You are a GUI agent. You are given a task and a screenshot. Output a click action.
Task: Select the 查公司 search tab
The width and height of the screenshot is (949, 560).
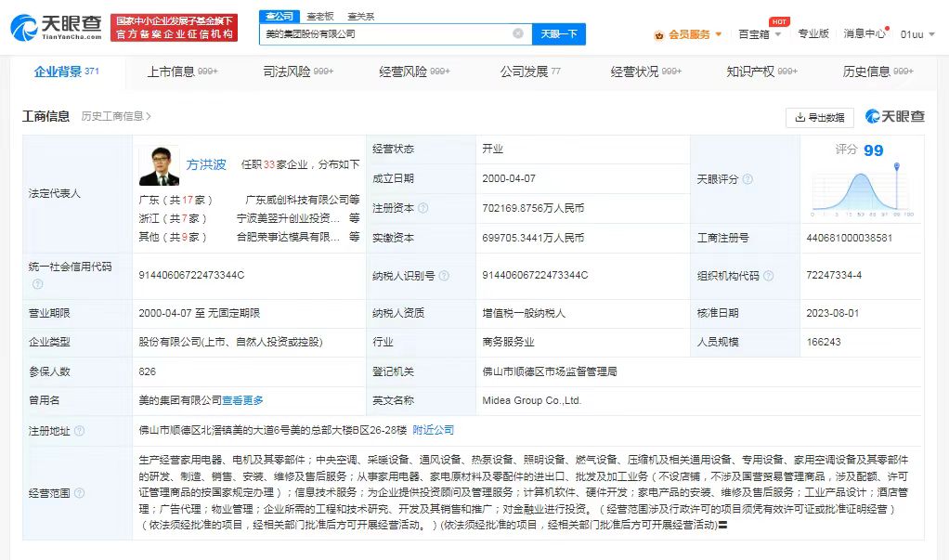279,16
